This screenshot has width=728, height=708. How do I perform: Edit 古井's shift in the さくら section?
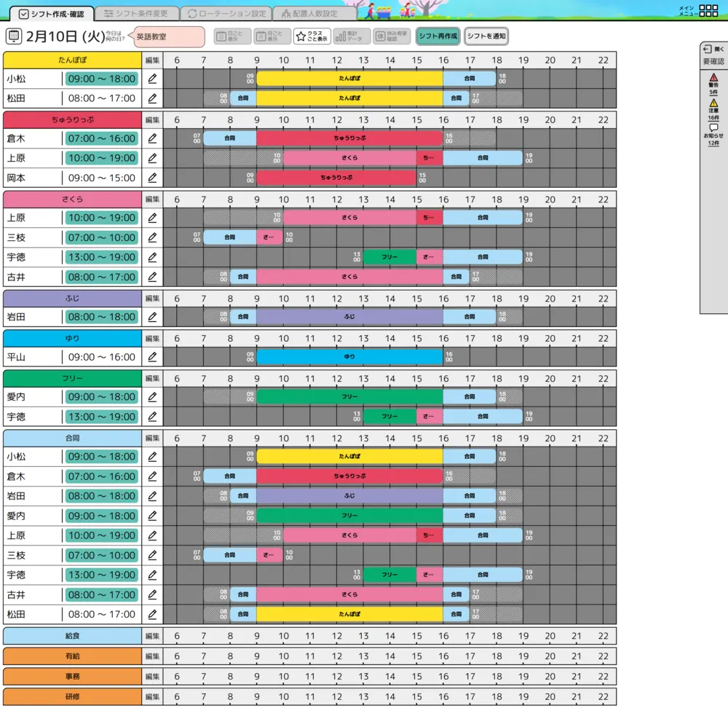(x=152, y=278)
